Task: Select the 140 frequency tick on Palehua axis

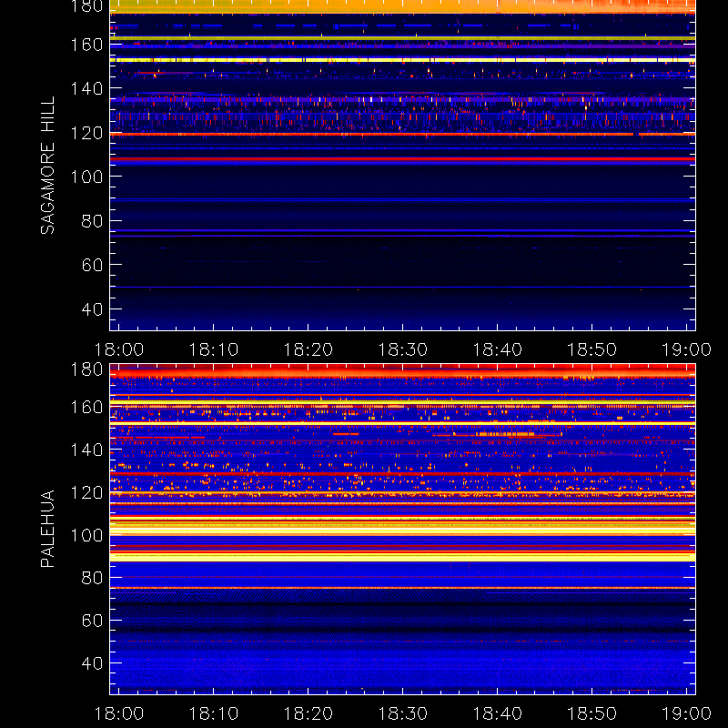Action: [86, 450]
